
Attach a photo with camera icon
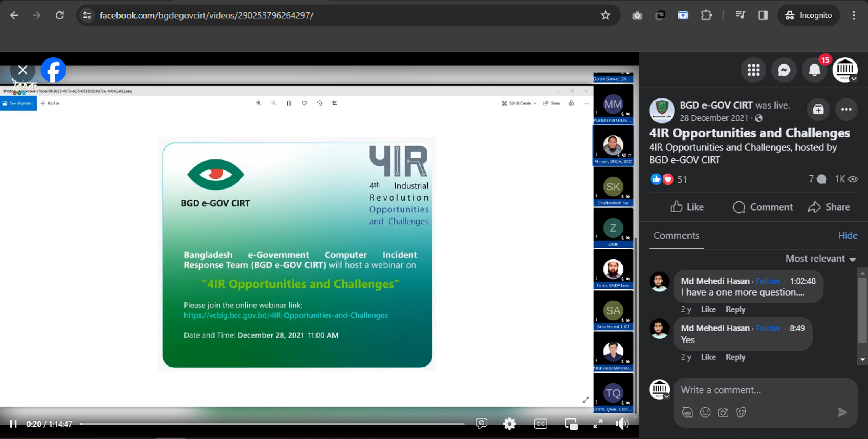click(723, 412)
